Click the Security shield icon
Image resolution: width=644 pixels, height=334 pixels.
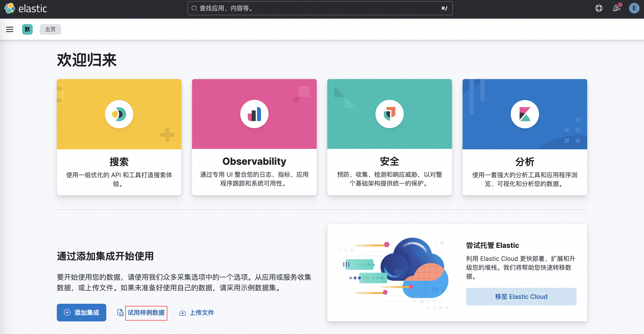tap(389, 114)
